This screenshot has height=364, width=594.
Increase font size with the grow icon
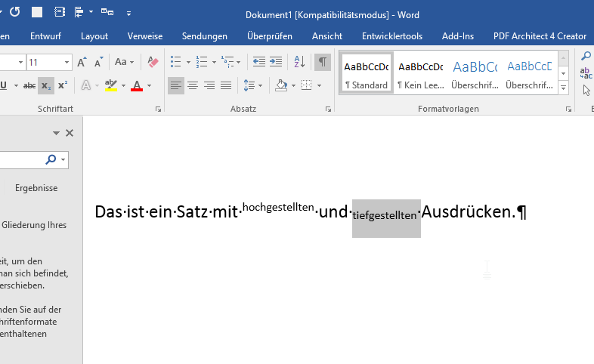point(82,62)
